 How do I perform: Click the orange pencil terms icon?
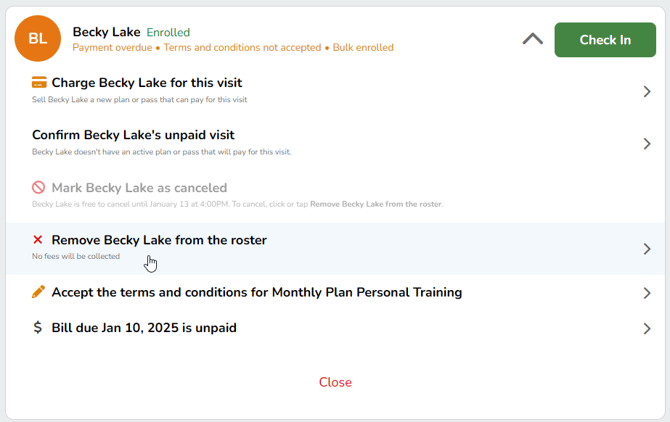(x=39, y=292)
